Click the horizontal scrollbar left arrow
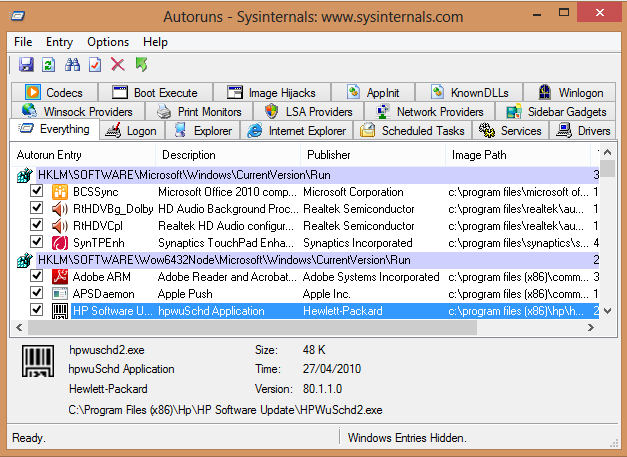This screenshot has height=457, width=627. [19, 327]
